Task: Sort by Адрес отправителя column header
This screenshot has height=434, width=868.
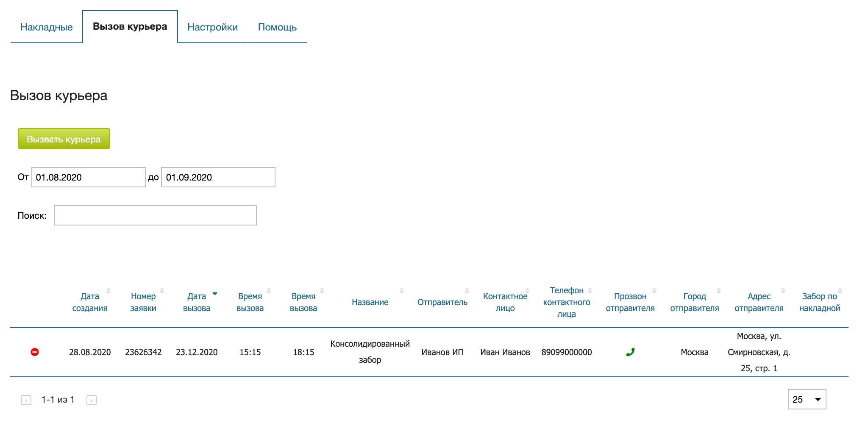Action: pyautogui.click(x=759, y=302)
